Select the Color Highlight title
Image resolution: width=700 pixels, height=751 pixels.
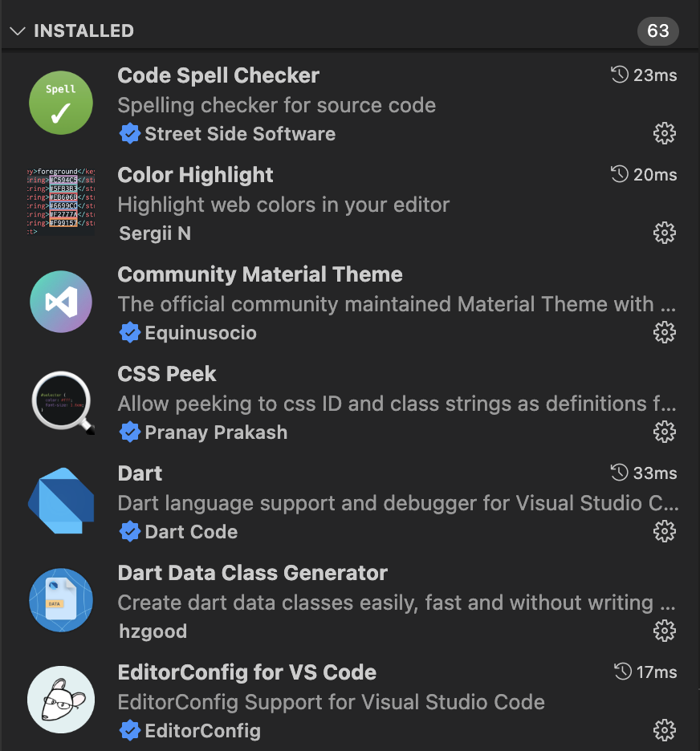(x=196, y=175)
